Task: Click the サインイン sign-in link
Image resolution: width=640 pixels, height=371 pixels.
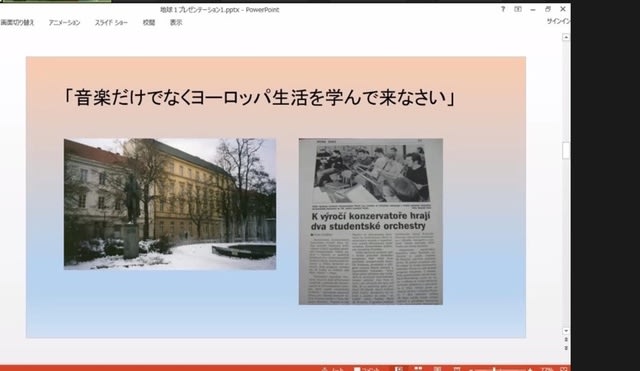Action: [x=558, y=21]
